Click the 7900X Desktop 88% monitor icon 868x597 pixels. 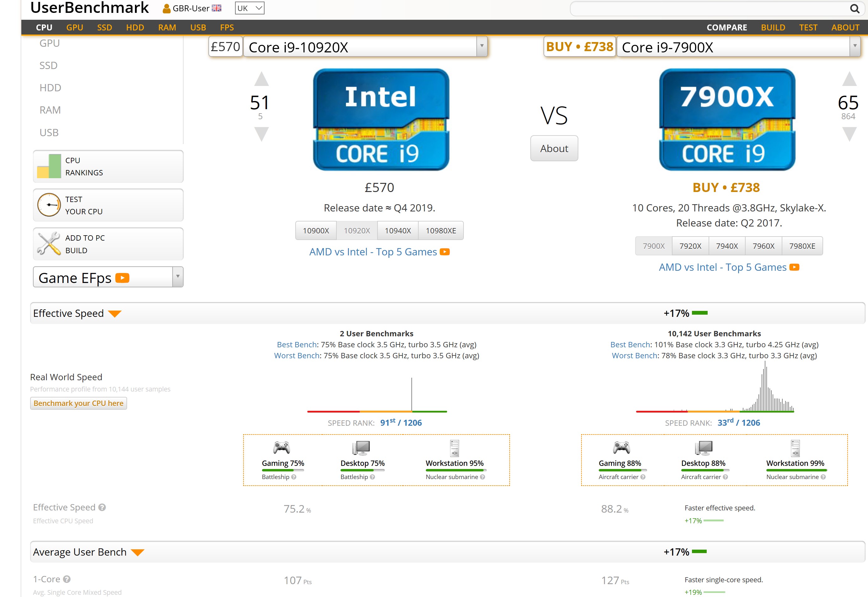pos(703,448)
